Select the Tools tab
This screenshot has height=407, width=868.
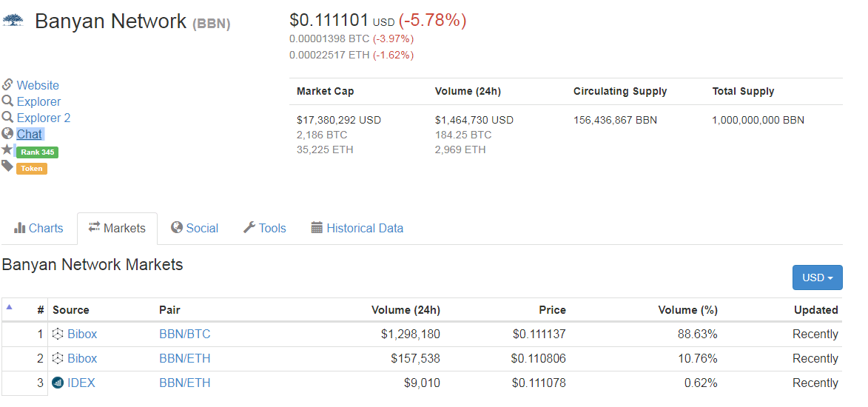(264, 228)
